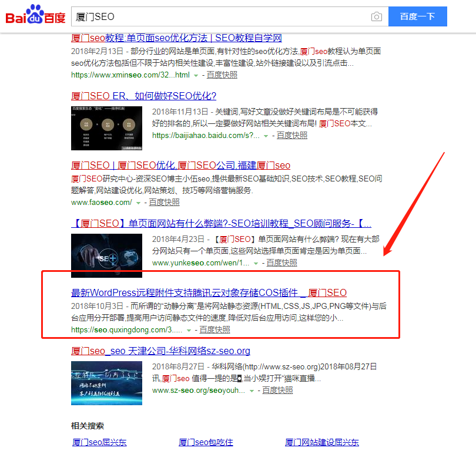Viewport: 476px width, 451px height.
Task: Open 【厦门SEO】单页面网站有什么弊端 result title
Action: 222,224
